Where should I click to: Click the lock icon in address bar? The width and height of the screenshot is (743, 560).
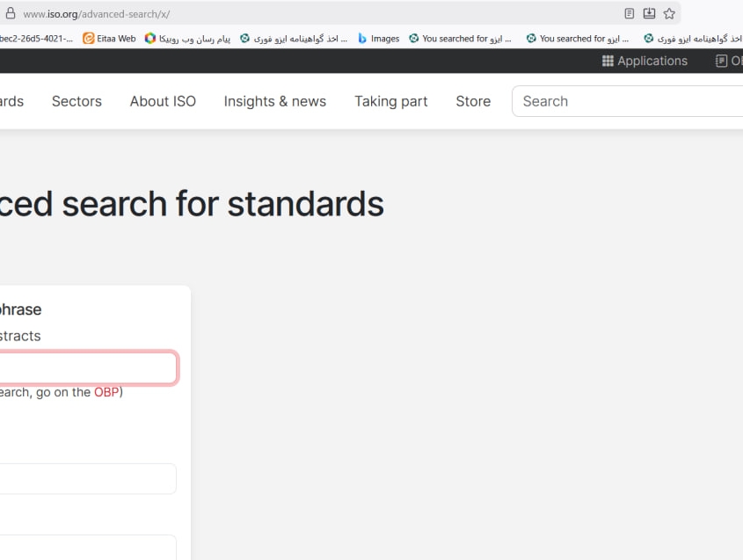point(11,13)
